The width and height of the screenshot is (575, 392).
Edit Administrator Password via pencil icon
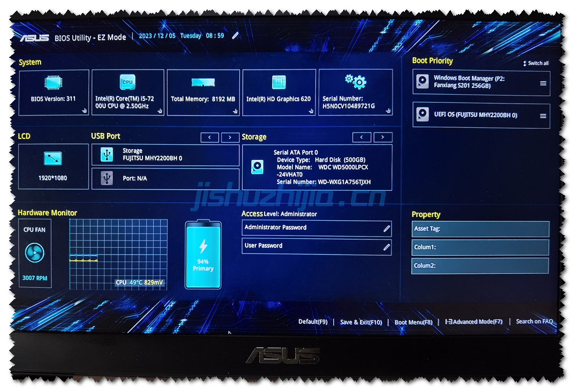coord(386,229)
